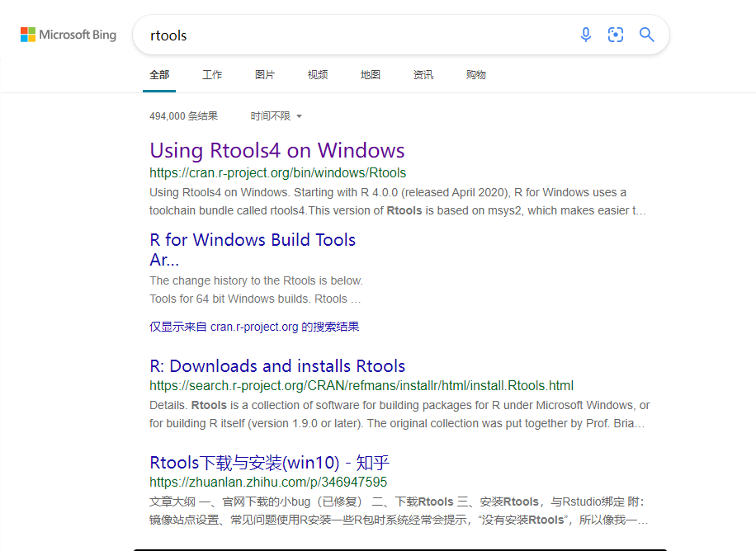Open the 地图 tab

(x=371, y=75)
